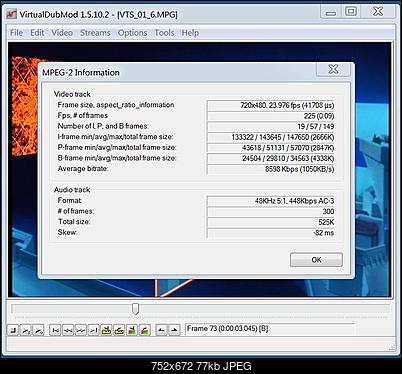The width and height of the screenshot is (402, 374).
Task: Open the Help menu
Action: pos(190,33)
